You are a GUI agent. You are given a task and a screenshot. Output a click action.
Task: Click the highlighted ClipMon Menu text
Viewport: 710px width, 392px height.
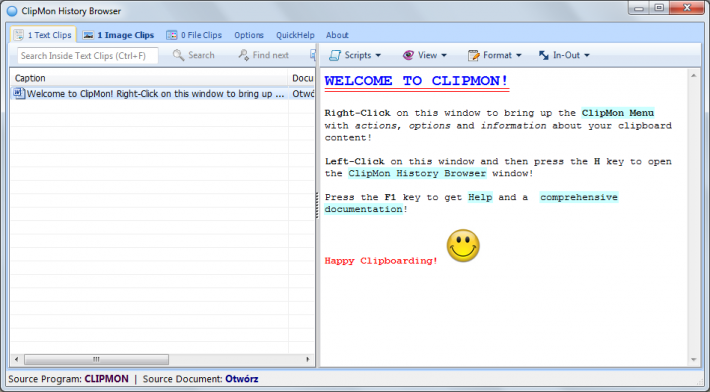pos(618,113)
